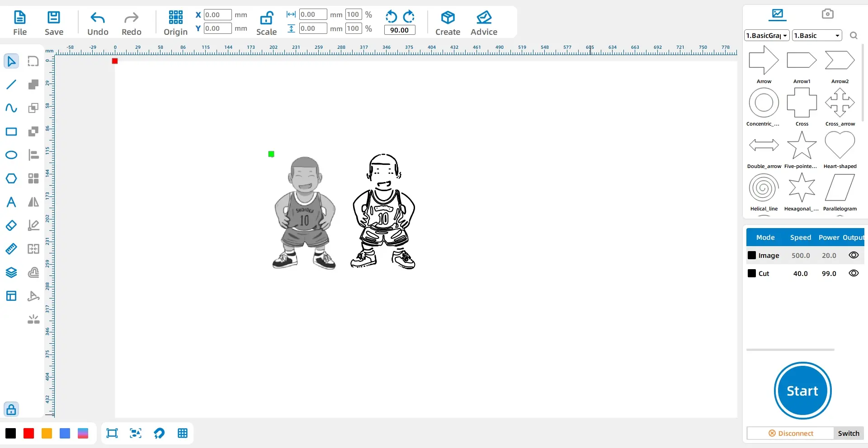Select the Image layer row

pyautogui.click(x=805, y=255)
